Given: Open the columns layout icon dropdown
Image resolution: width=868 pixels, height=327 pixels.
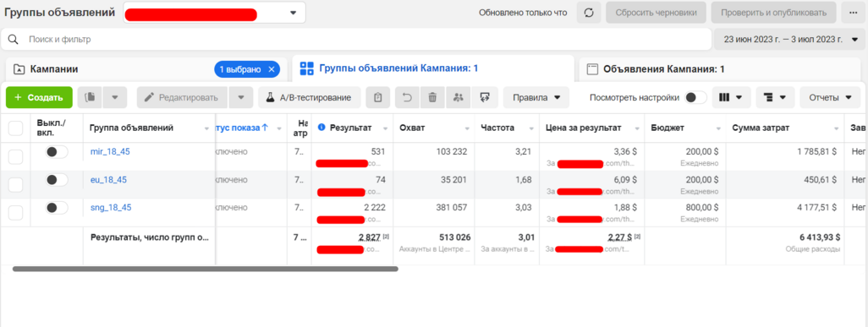Looking at the screenshot, I should [731, 97].
